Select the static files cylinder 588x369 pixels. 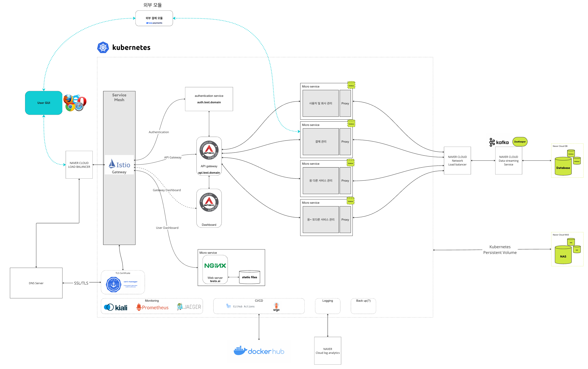click(249, 277)
